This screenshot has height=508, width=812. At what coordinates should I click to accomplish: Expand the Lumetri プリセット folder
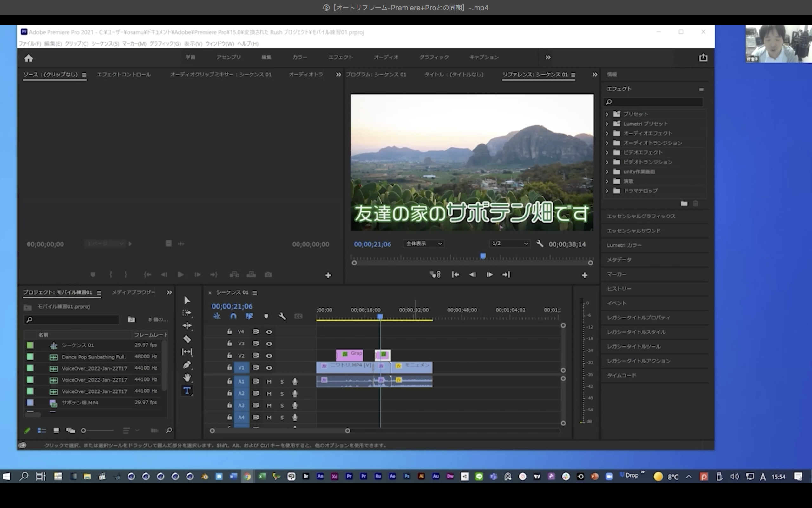pyautogui.click(x=607, y=124)
